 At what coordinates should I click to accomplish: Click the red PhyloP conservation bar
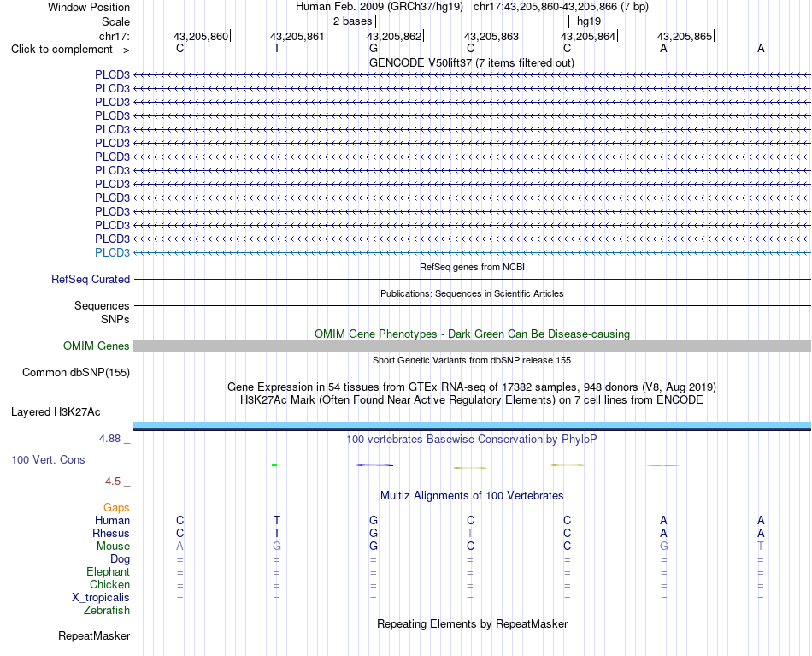tap(663, 465)
